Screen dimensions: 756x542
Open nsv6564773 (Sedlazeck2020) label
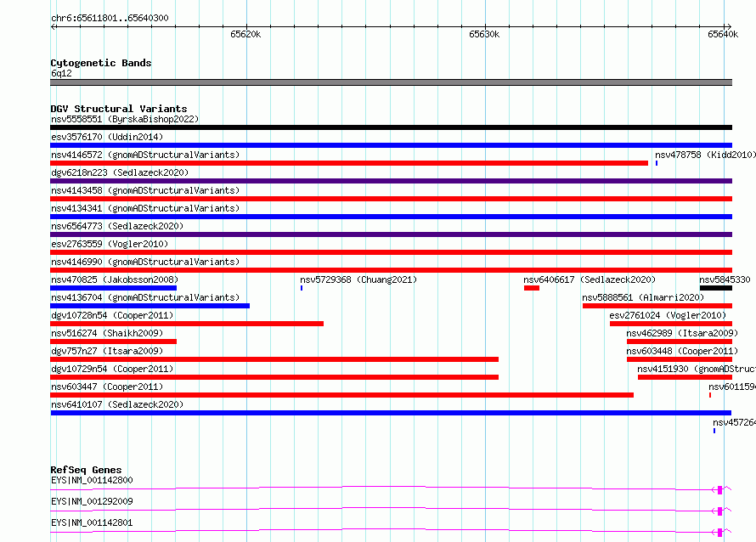117,226
